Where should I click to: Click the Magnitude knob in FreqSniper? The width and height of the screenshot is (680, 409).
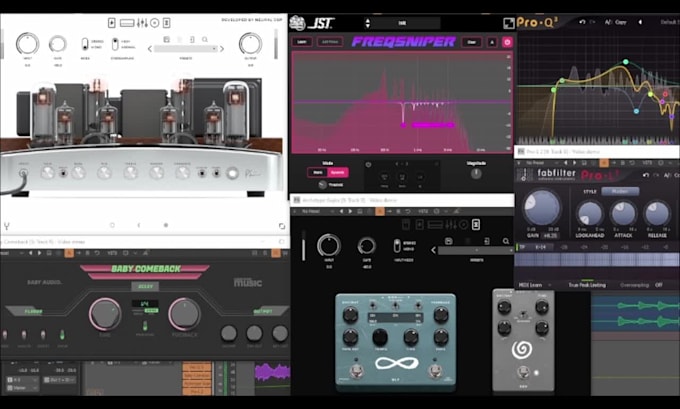point(476,174)
